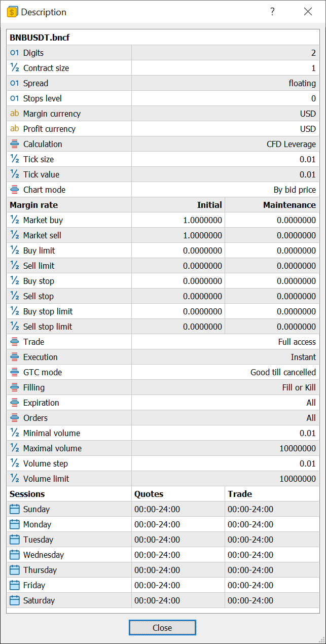
Task: Click the icon beside Volume step
Action: [x=14, y=463]
